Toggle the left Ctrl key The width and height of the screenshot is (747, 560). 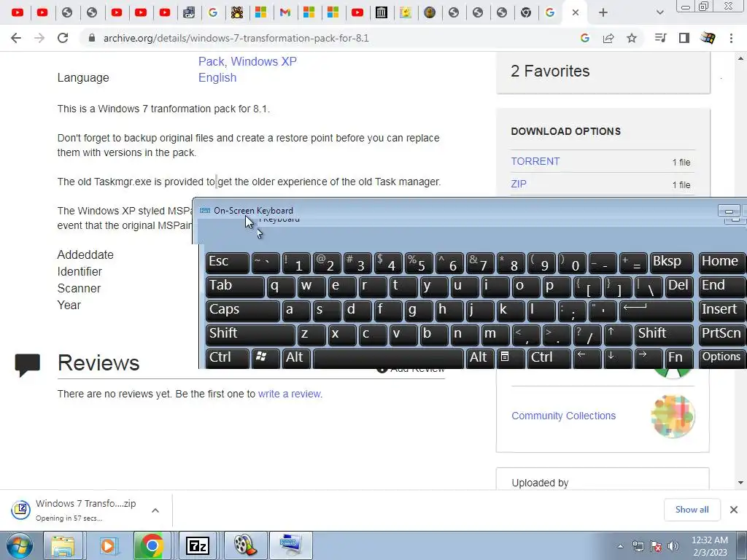tap(228, 358)
